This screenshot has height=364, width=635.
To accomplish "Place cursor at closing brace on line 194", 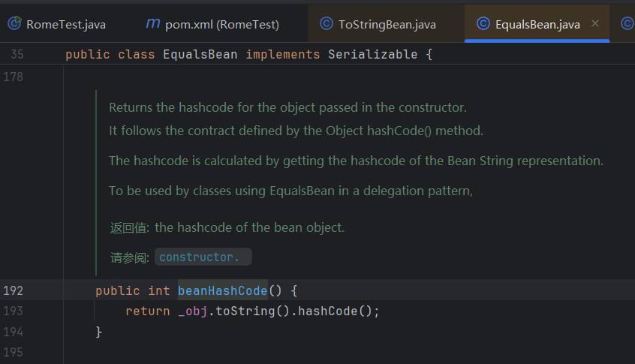I will click(x=99, y=331).
